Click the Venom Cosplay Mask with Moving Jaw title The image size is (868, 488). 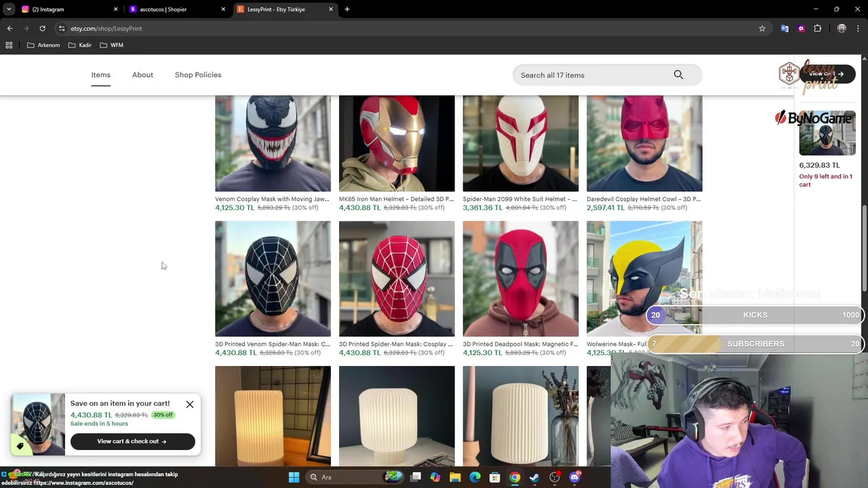pyautogui.click(x=273, y=199)
